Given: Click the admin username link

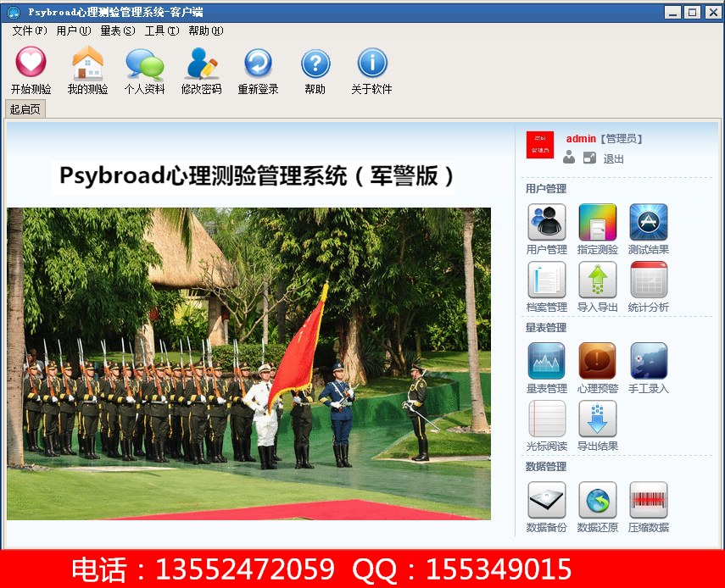Looking at the screenshot, I should tap(581, 139).
